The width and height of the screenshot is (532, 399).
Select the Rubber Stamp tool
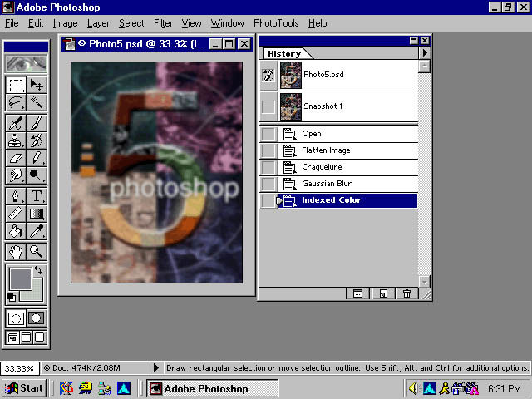point(16,140)
